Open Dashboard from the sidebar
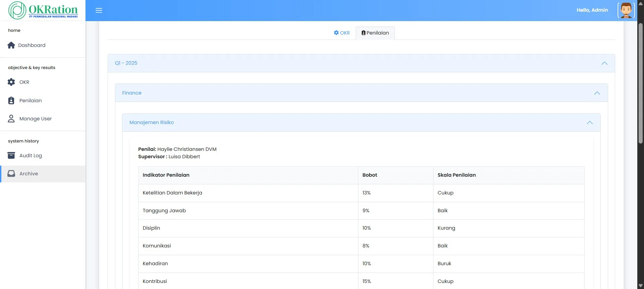Image resolution: width=644 pixels, height=289 pixels. [43, 45]
